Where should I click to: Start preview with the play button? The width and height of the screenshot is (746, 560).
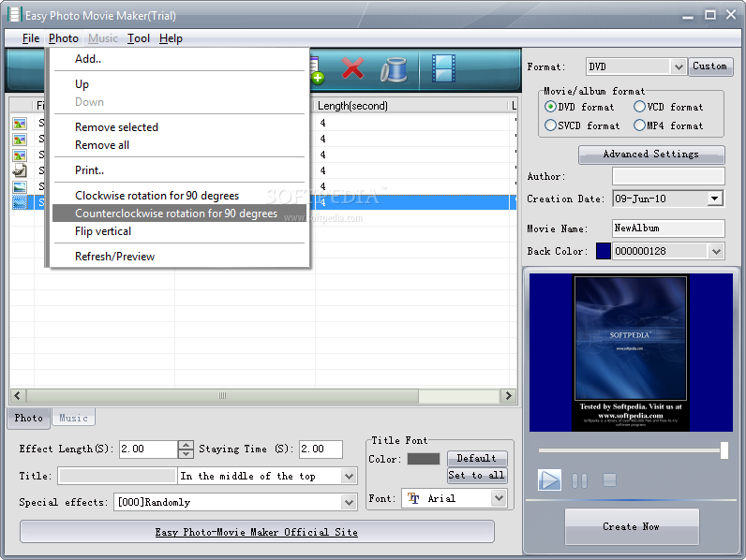(x=549, y=479)
